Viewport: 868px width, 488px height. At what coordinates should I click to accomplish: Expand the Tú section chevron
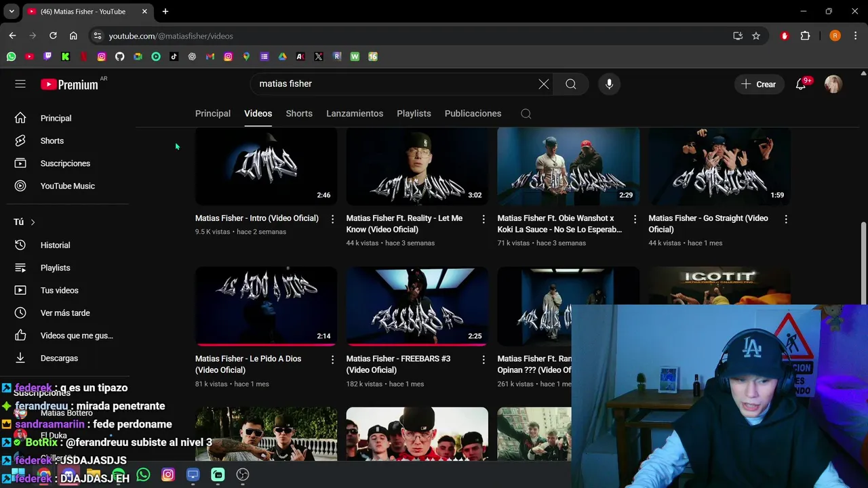[33, 222]
